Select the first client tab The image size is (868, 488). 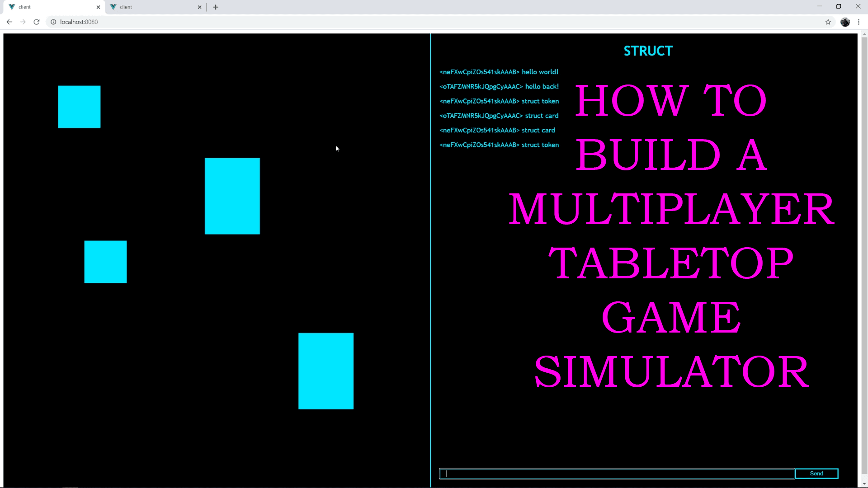point(50,7)
